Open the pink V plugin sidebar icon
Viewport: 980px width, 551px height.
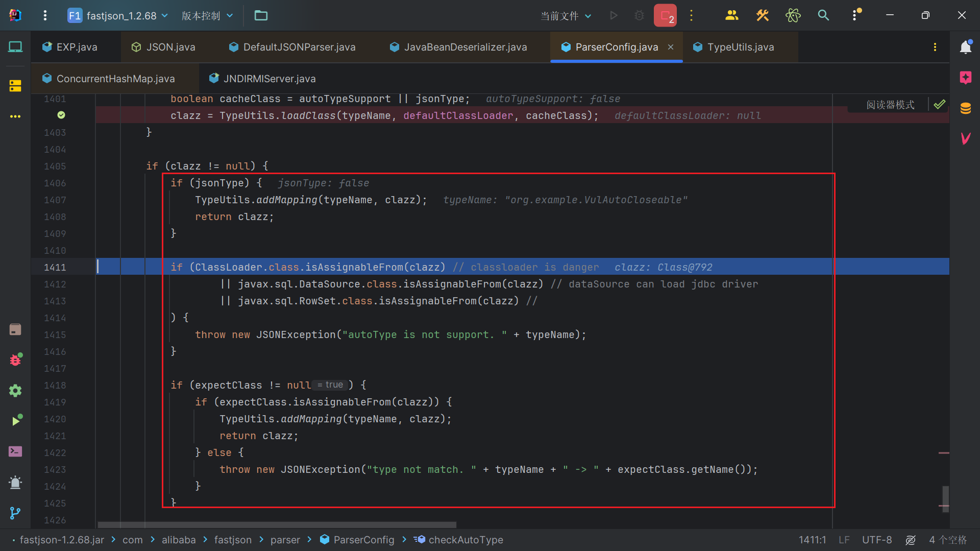coord(965,138)
